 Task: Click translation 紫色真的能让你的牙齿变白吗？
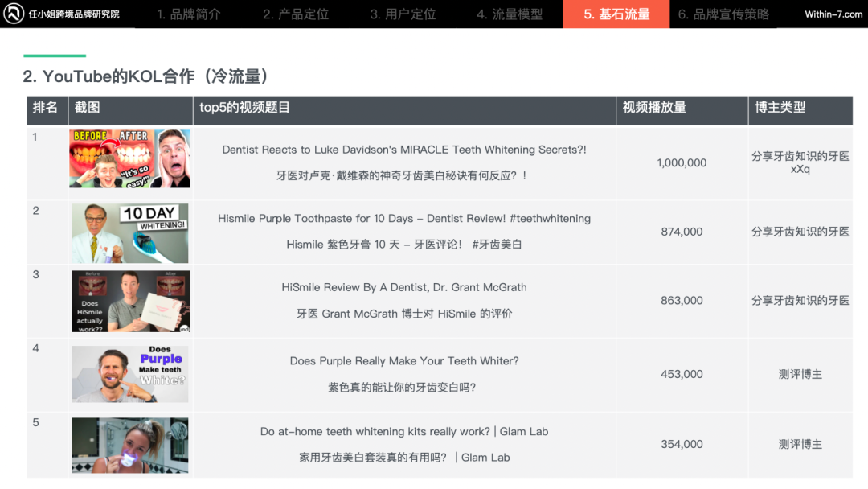pyautogui.click(x=402, y=387)
